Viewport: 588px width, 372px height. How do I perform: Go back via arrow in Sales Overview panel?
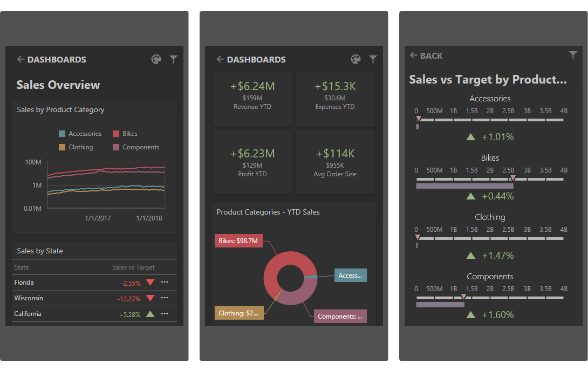click(20, 59)
